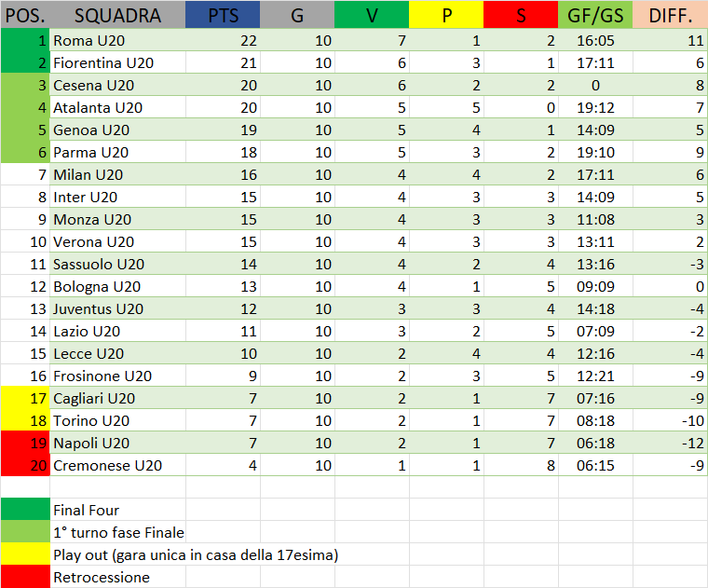
Task: Select the yellow P column header
Action: [x=445, y=16]
